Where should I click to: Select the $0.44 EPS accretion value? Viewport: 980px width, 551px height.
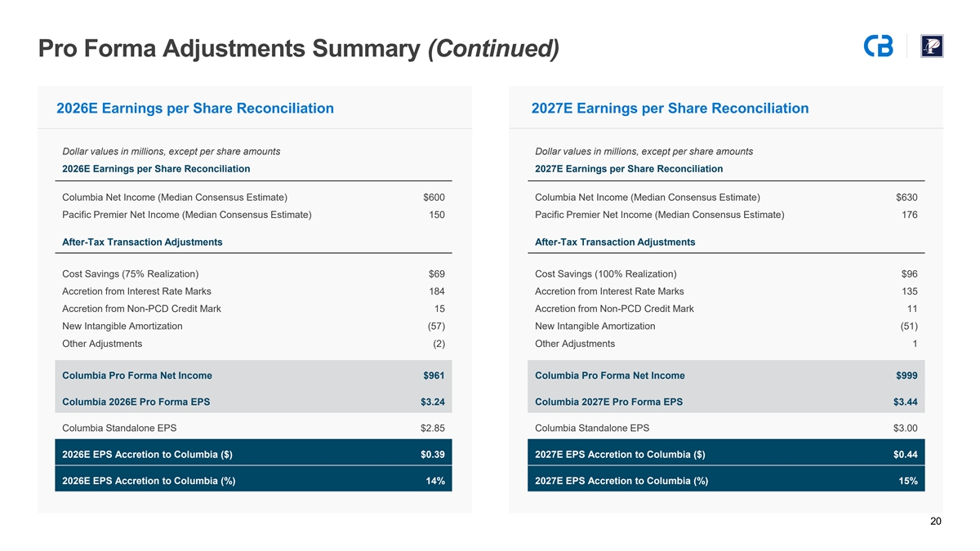click(905, 455)
